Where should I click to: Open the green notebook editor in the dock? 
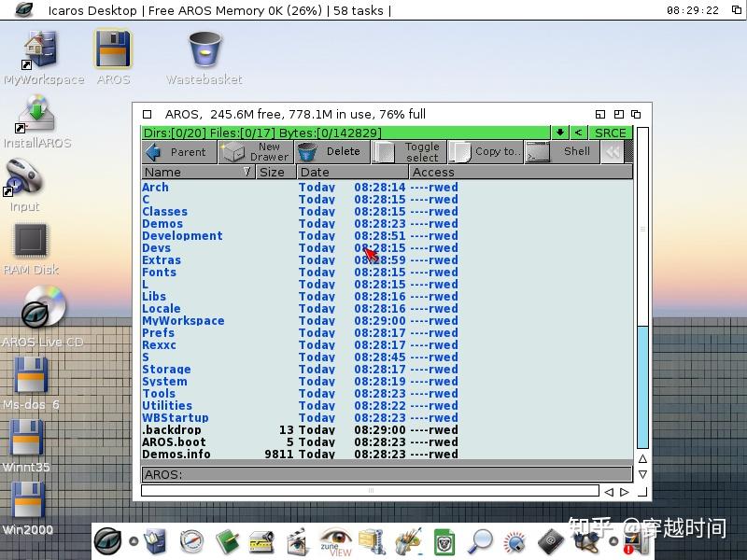[x=229, y=541]
